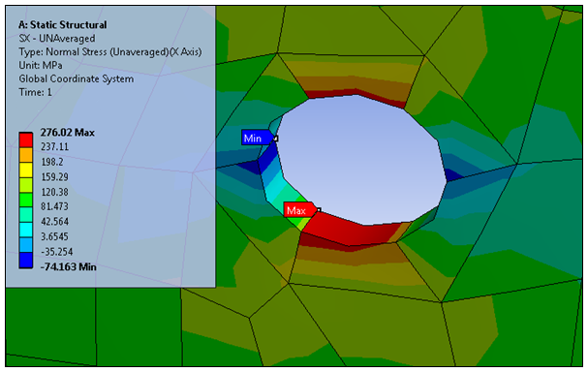
Task: Click the Max marker point on the hole edge
Action: coord(319,210)
